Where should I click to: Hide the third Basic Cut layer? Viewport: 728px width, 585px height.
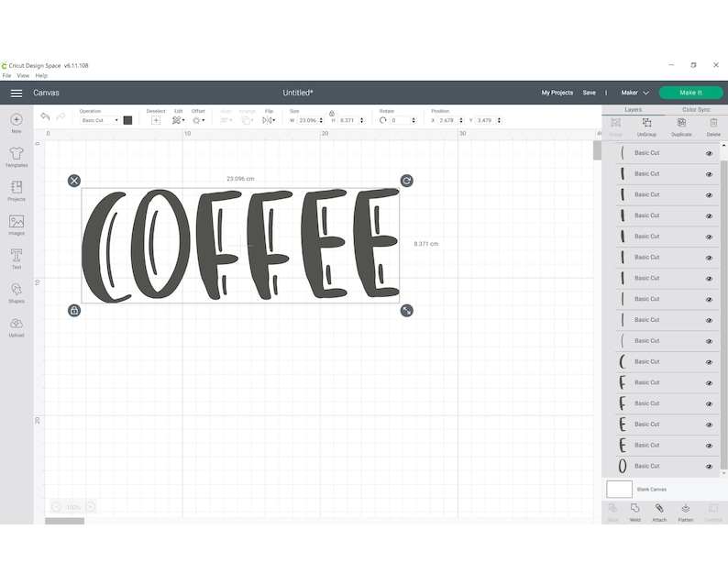[x=709, y=195]
